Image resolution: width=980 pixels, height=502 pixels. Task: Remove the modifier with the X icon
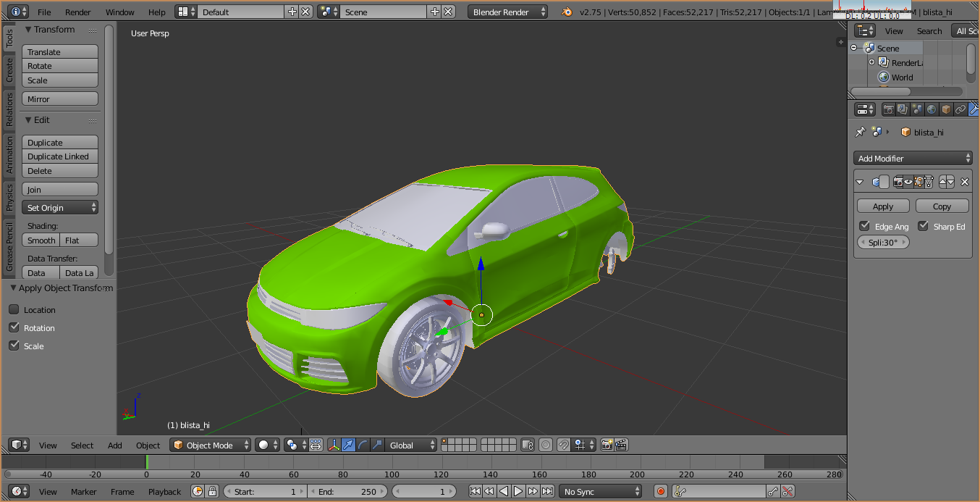(x=964, y=182)
